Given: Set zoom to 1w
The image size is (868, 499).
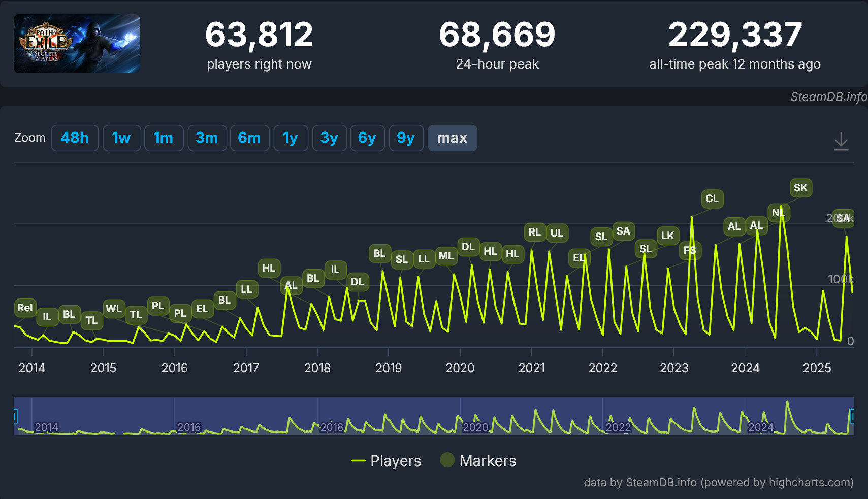Looking at the screenshot, I should 121,138.
